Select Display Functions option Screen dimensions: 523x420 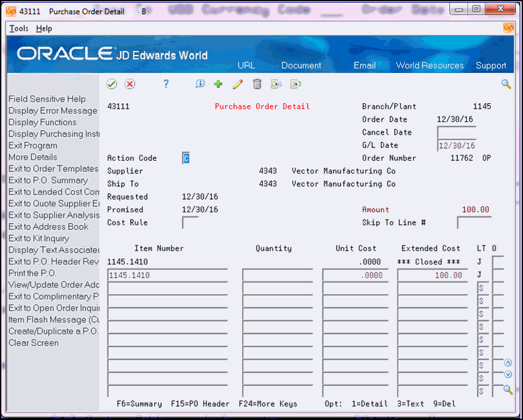(42, 123)
